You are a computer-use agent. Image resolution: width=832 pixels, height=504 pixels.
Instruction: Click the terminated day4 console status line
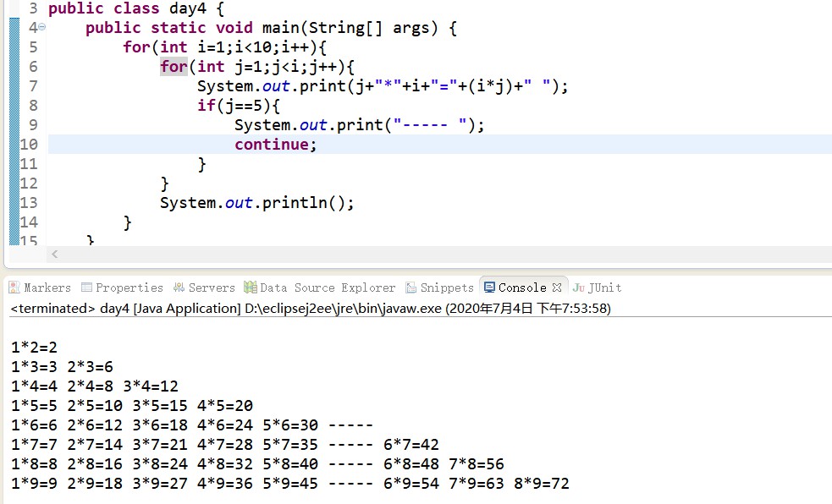point(311,309)
